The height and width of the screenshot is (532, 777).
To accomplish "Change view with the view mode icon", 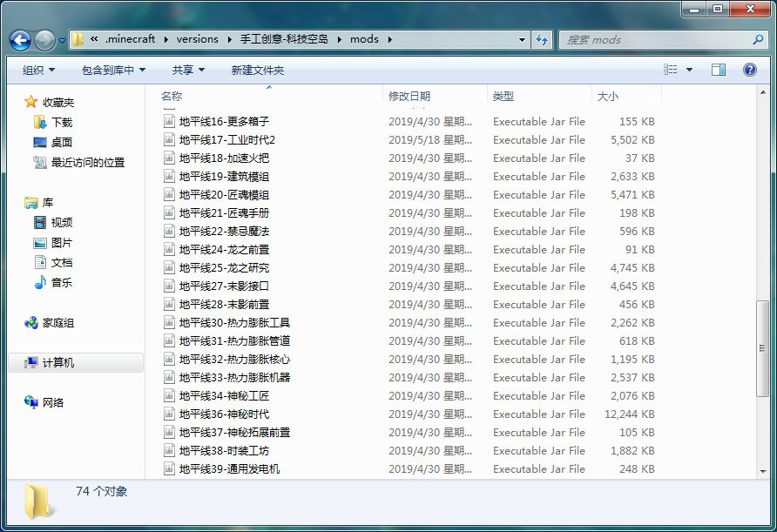I will [671, 70].
